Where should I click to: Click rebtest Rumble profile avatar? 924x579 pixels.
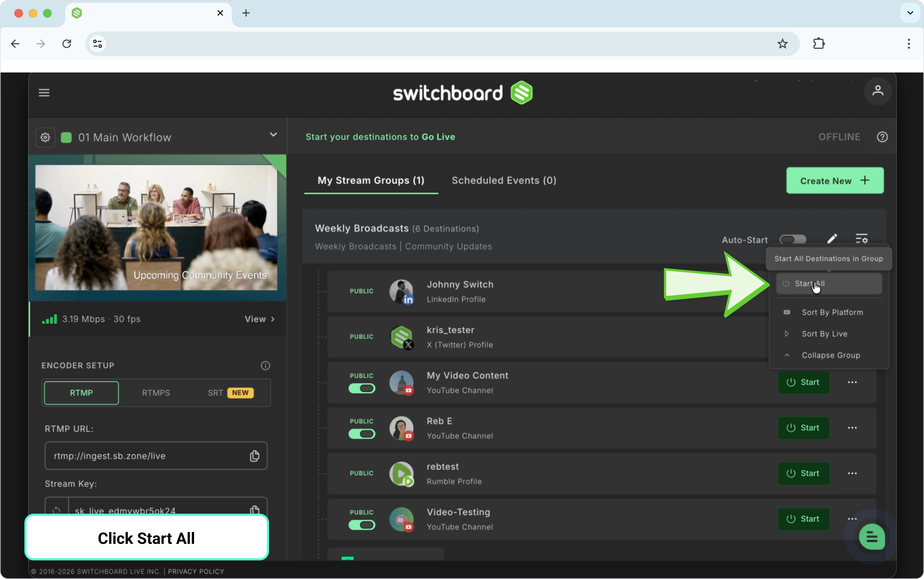[x=401, y=474]
